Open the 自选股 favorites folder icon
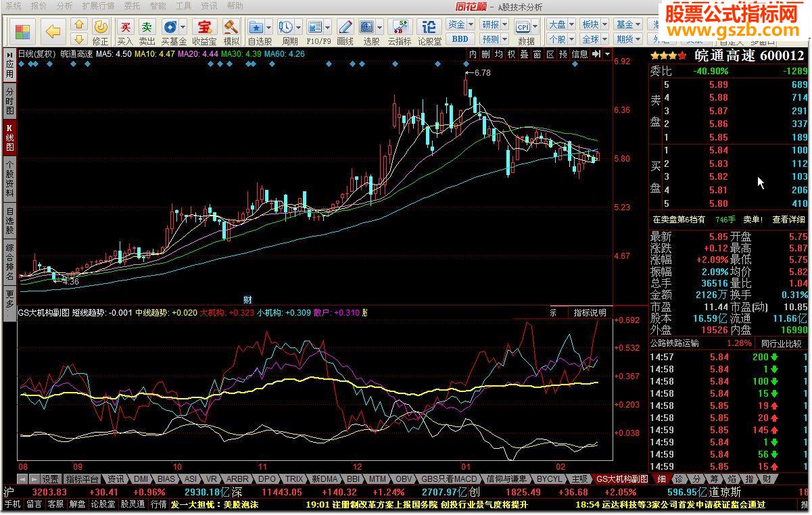 click(x=256, y=28)
